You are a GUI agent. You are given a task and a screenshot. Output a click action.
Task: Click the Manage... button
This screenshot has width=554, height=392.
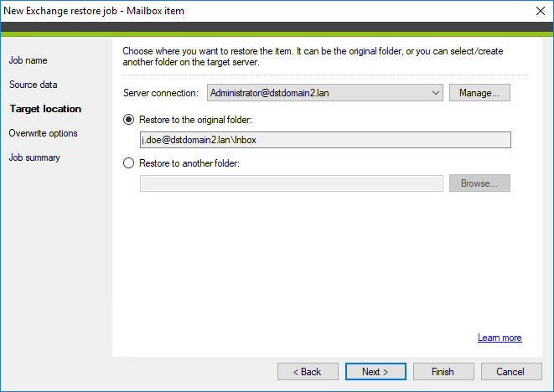pos(479,93)
